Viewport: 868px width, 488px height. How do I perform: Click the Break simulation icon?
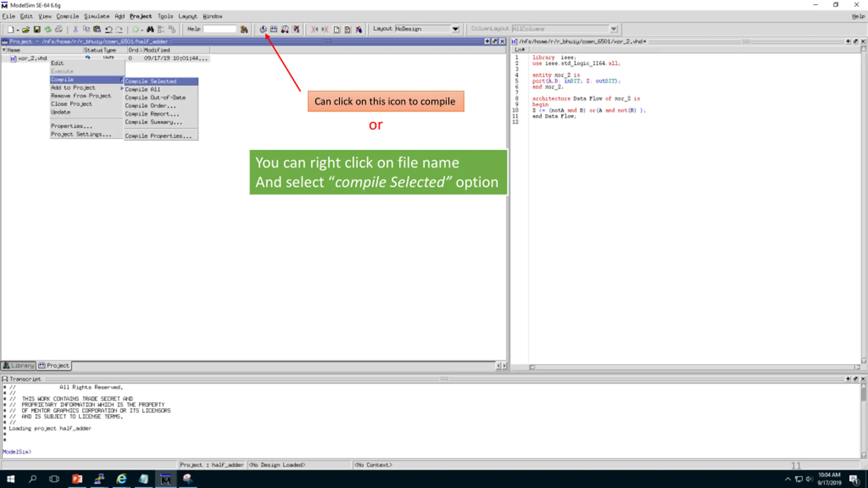coord(296,29)
